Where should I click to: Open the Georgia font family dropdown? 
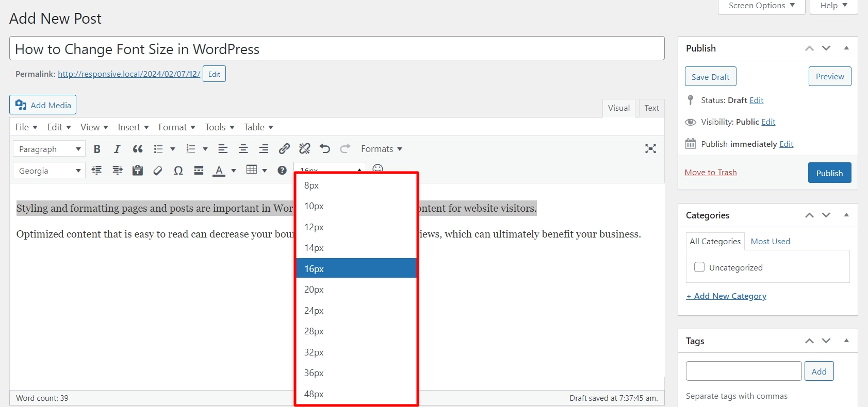(49, 170)
